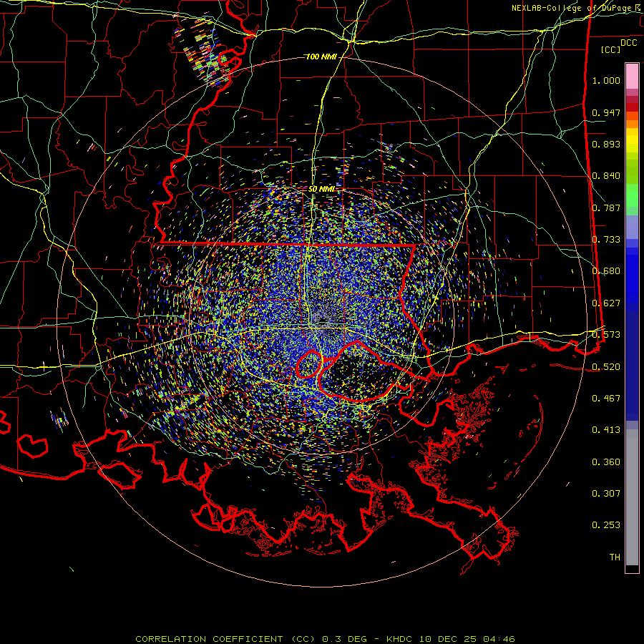
Task: Click the [CC] legend label
Action: click(610, 49)
